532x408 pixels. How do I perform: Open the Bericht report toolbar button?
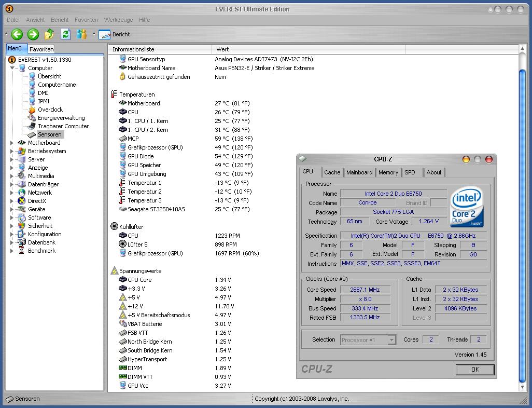pos(115,34)
